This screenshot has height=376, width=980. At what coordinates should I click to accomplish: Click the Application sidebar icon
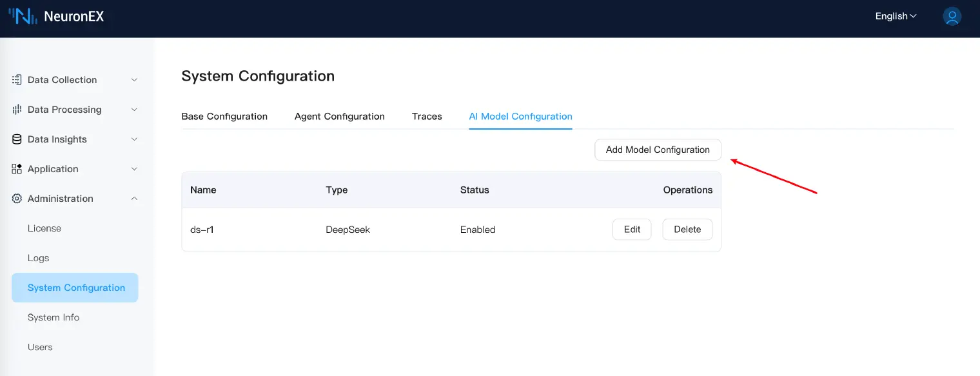coord(17,169)
